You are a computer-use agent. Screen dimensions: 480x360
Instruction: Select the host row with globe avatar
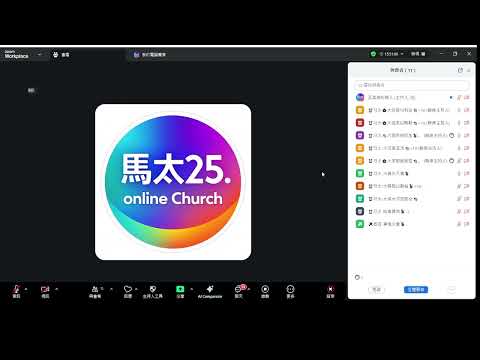(412, 97)
